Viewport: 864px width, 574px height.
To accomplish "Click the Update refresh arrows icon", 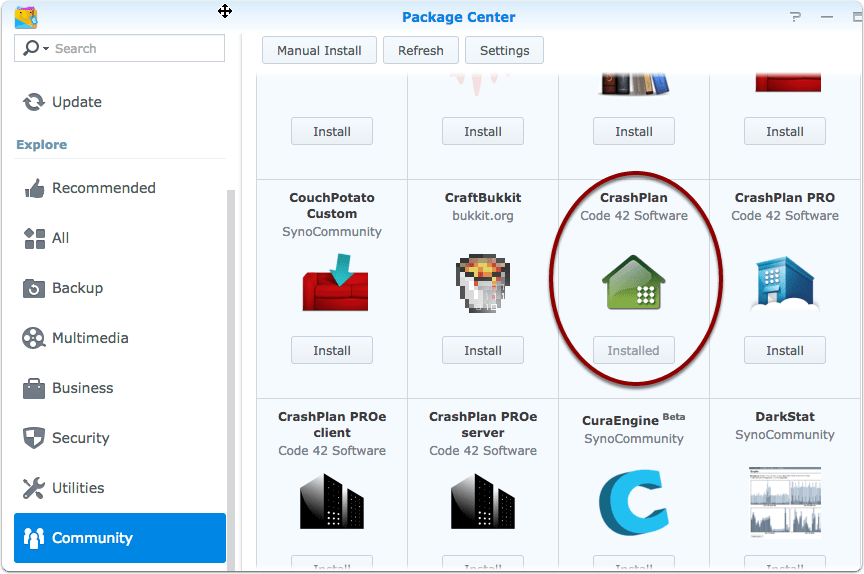I will (x=34, y=102).
